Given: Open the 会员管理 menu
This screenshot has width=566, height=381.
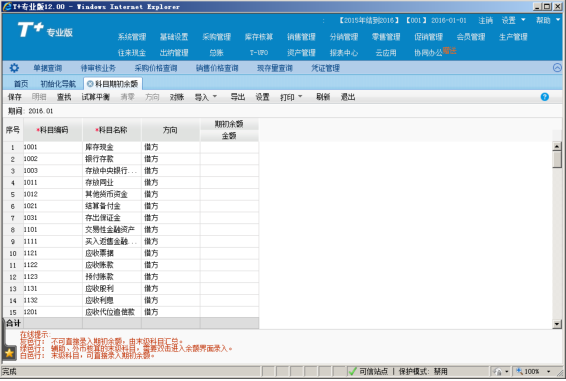Looking at the screenshot, I should click(x=471, y=37).
